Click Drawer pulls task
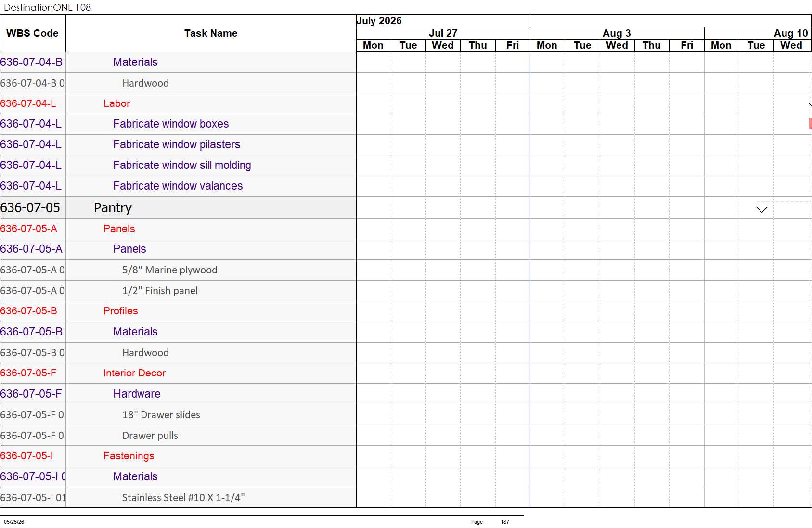This screenshot has height=528, width=812. [x=150, y=436]
